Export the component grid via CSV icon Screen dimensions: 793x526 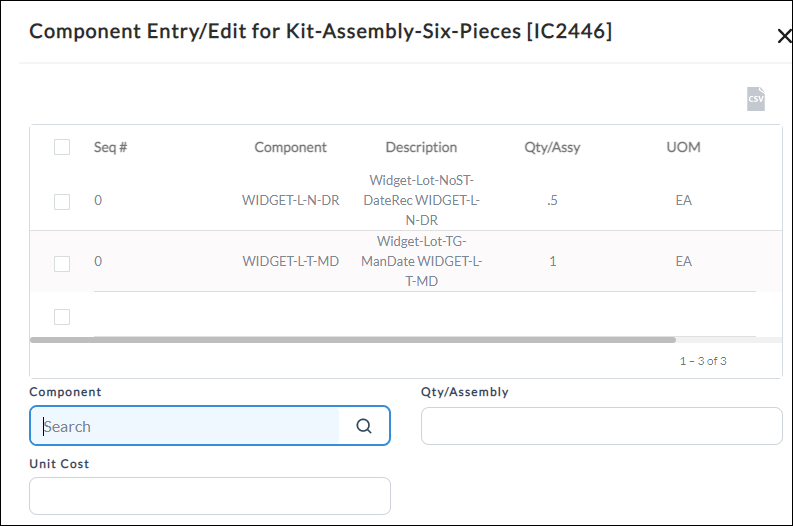(756, 99)
